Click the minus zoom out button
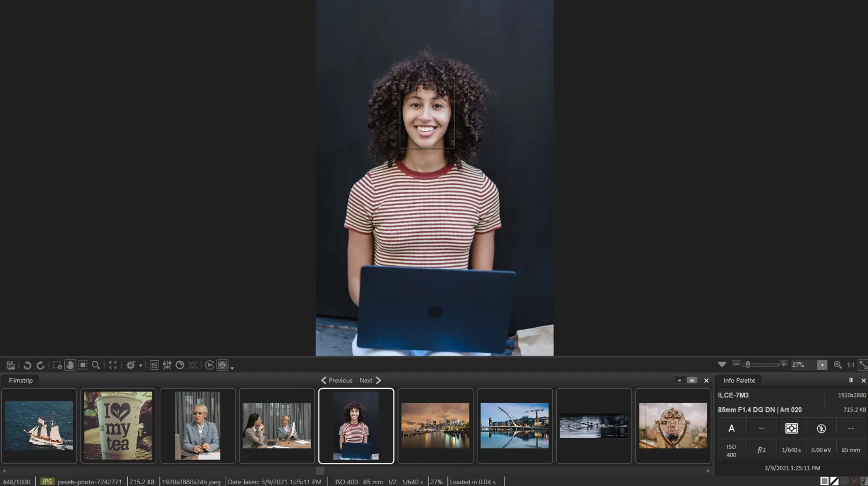868x486 pixels. (736, 364)
